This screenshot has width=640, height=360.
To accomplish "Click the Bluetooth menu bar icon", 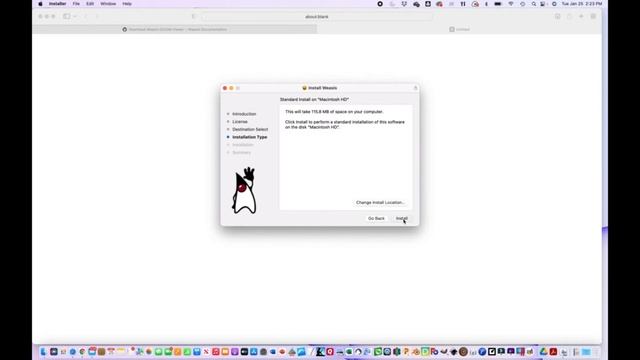I will click(487, 4).
